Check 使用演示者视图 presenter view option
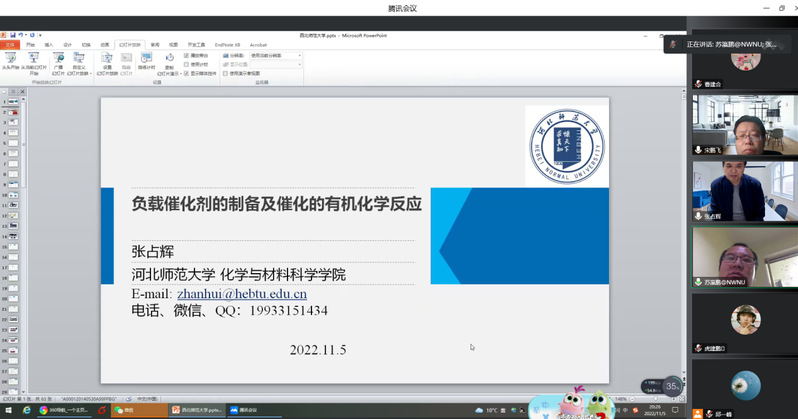Screen dimensions: 798x419 coord(226,73)
